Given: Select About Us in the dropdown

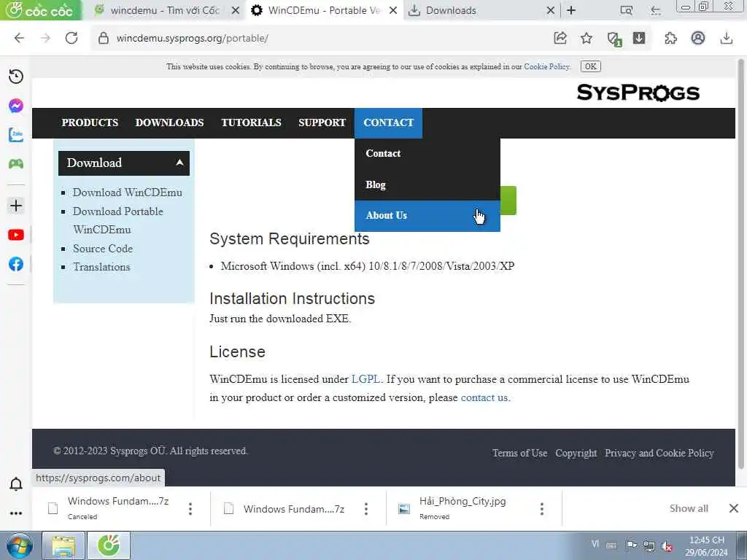Looking at the screenshot, I should click(427, 216).
